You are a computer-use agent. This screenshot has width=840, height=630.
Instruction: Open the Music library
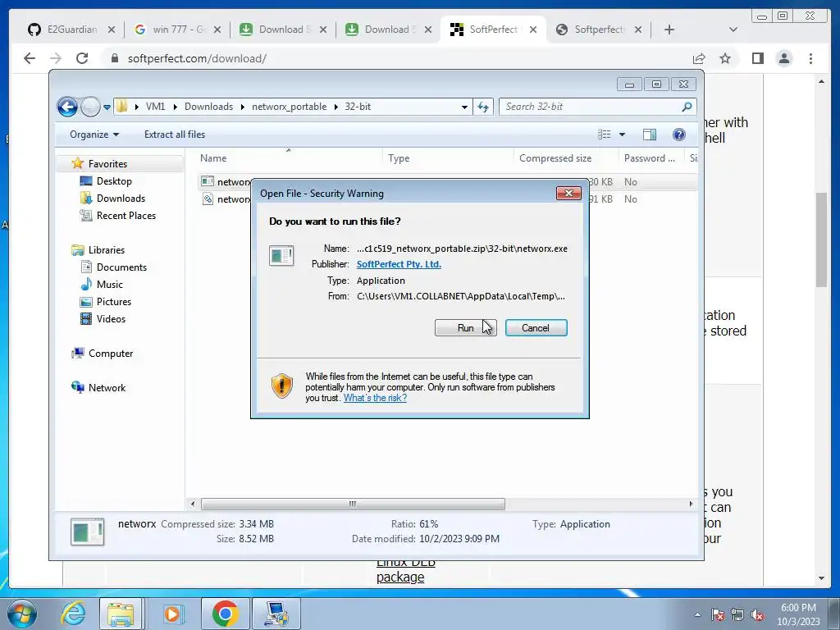coord(109,285)
